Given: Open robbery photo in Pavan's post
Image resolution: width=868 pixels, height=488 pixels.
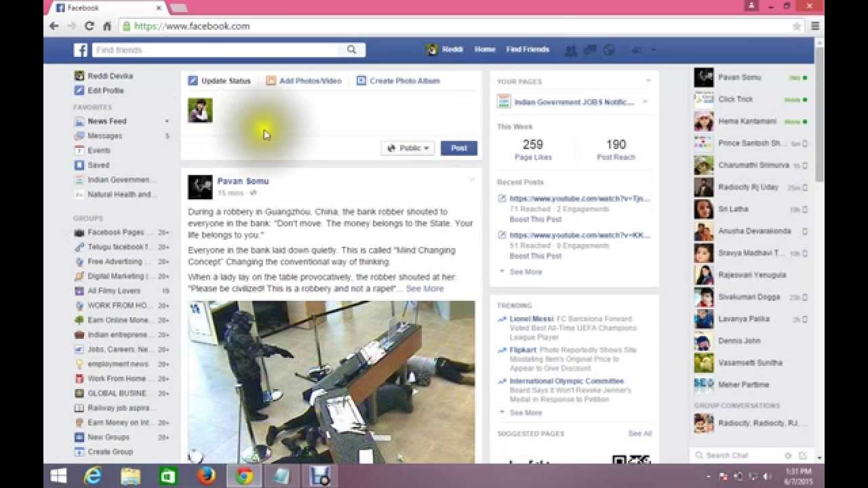Looking at the screenshot, I should point(332,382).
